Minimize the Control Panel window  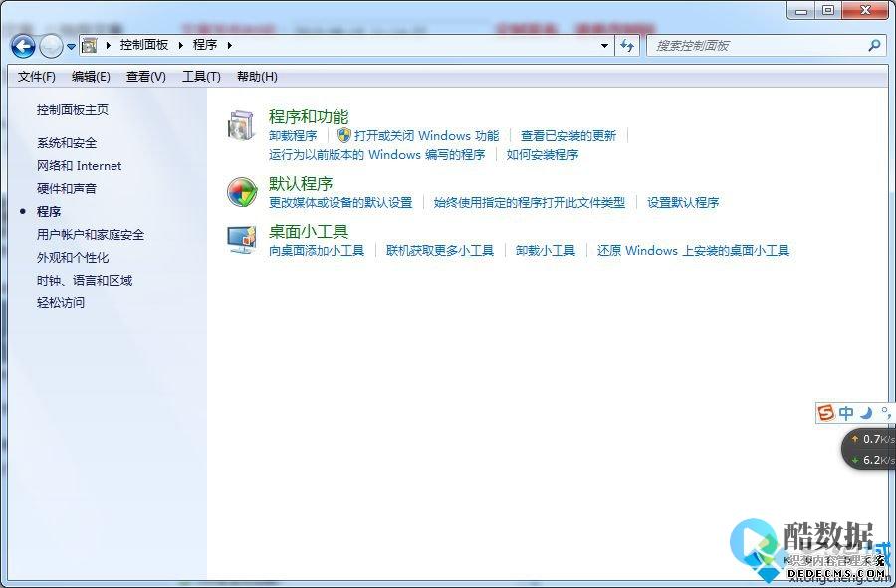801,11
